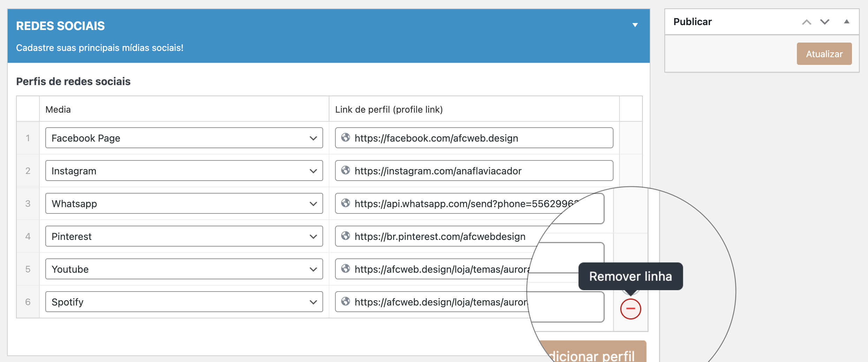The width and height of the screenshot is (868, 362).
Task: Click globe icon in Youtube link field
Action: (x=345, y=269)
